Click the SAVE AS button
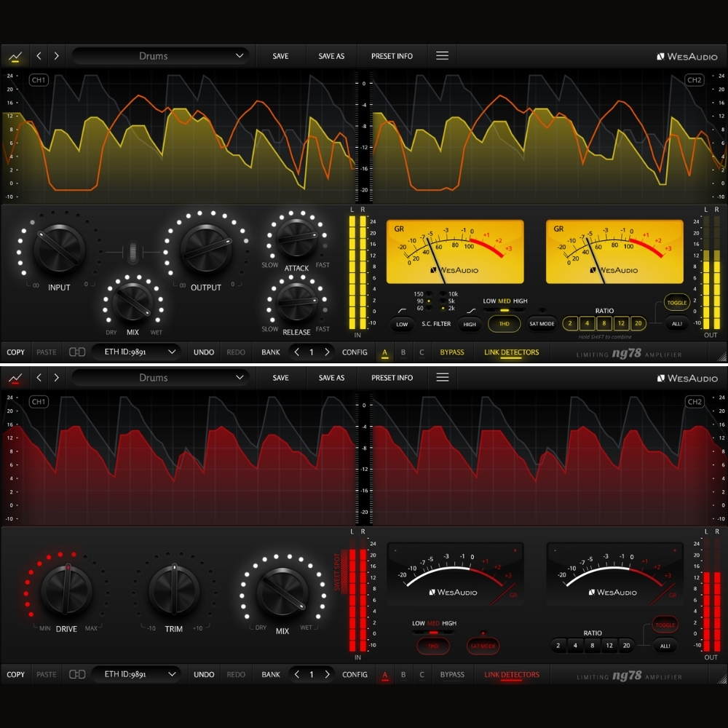Viewport: 728px width, 728px height. (x=331, y=55)
